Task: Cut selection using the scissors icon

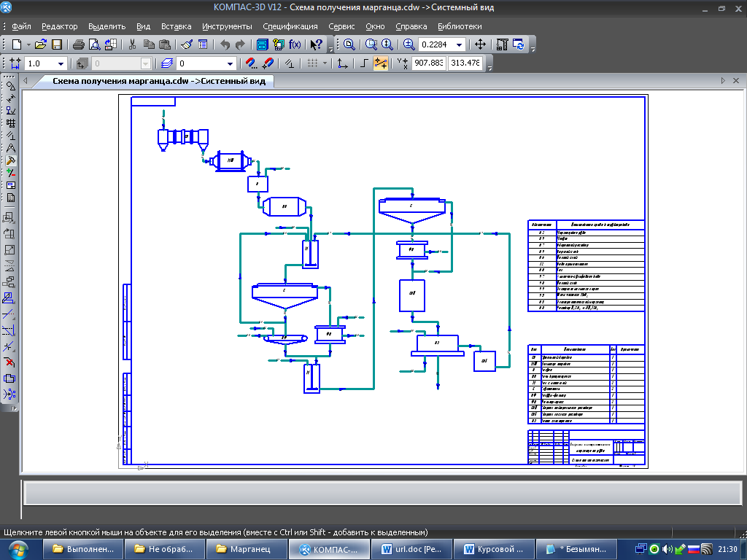Action: (x=133, y=44)
